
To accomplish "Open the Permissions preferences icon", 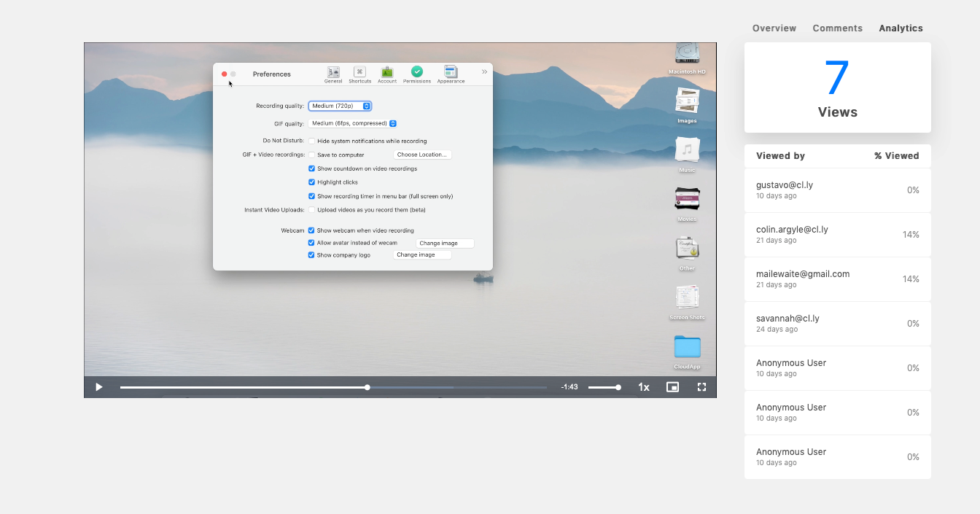I will click(417, 74).
